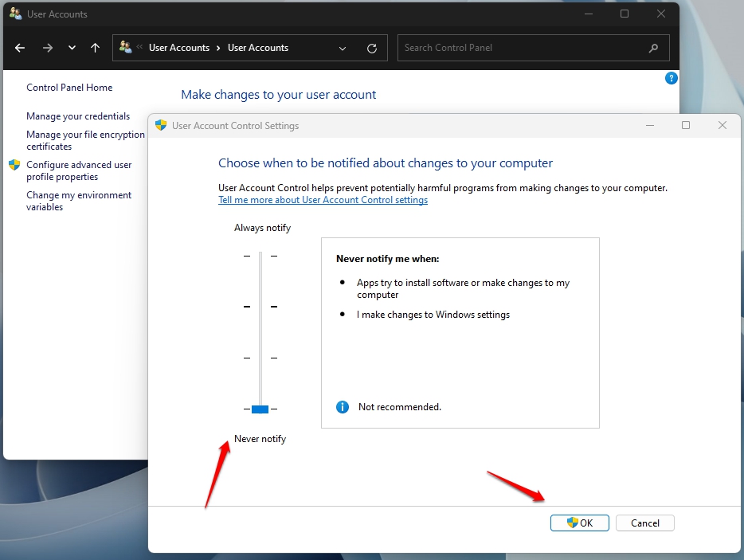Minimize the User Account Control Settings window

649,125
